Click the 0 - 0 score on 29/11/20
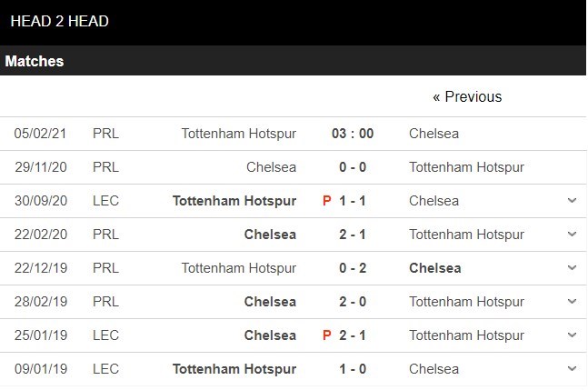 click(353, 167)
